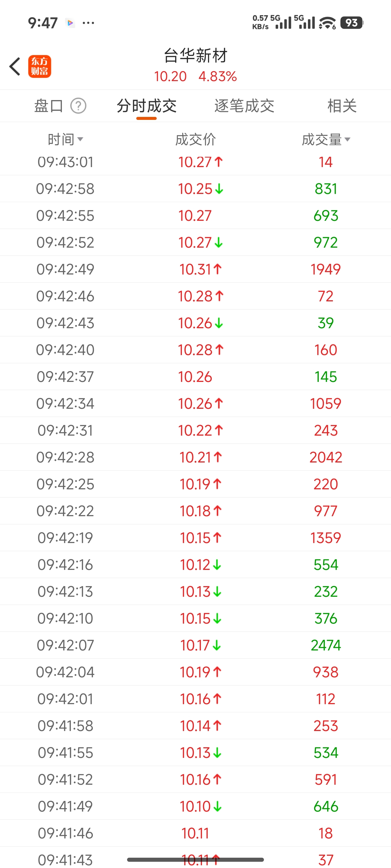Viewport: 391px width, 868px height.
Task: Open the 东方财富 app logo
Action: coord(39,66)
